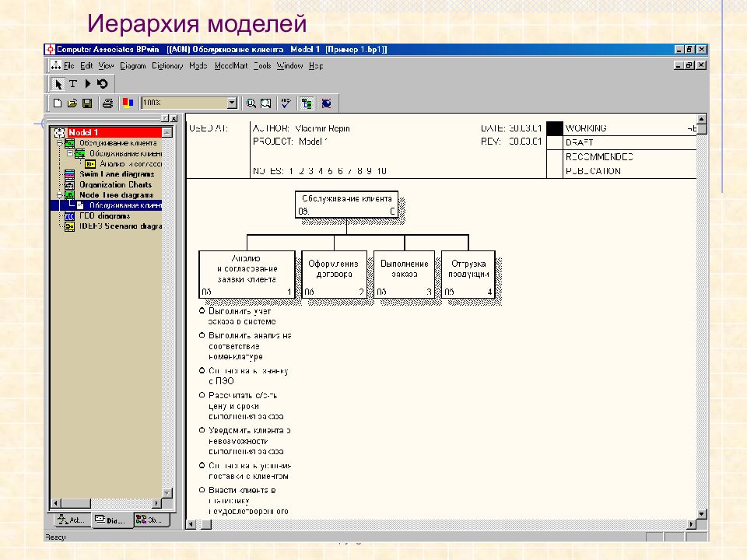Close the Model Explorer panel with X
Viewport: 747px width, 560px height.
tap(174, 118)
